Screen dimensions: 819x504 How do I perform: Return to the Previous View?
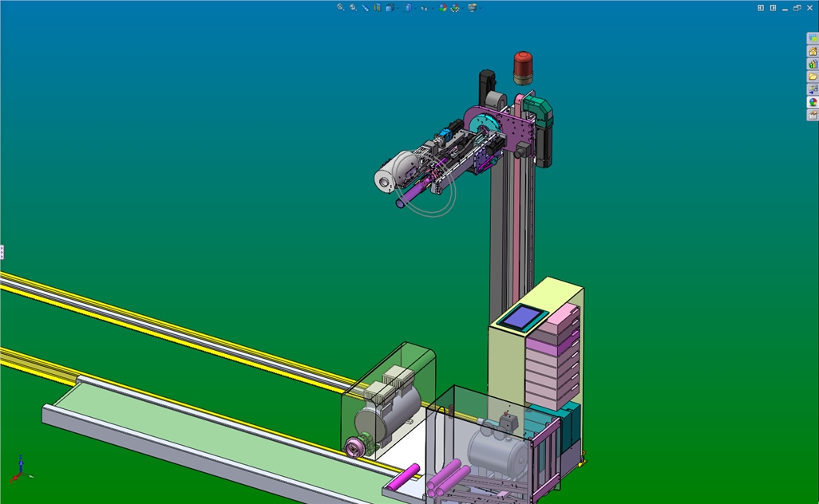365,7
